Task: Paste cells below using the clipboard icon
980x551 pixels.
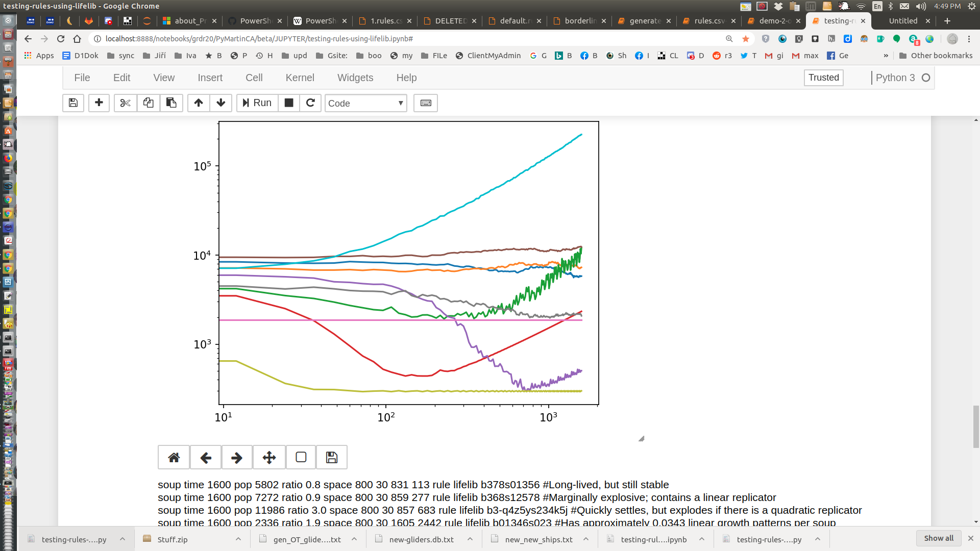Action: coord(171,103)
